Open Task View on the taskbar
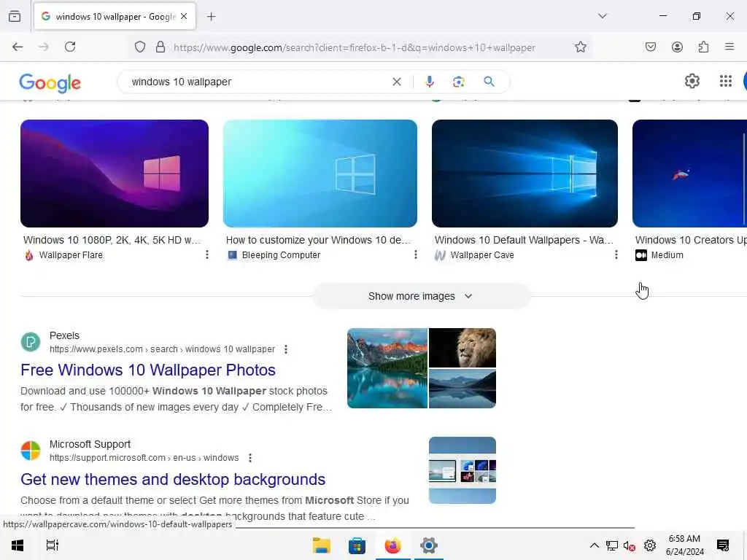 (53, 545)
